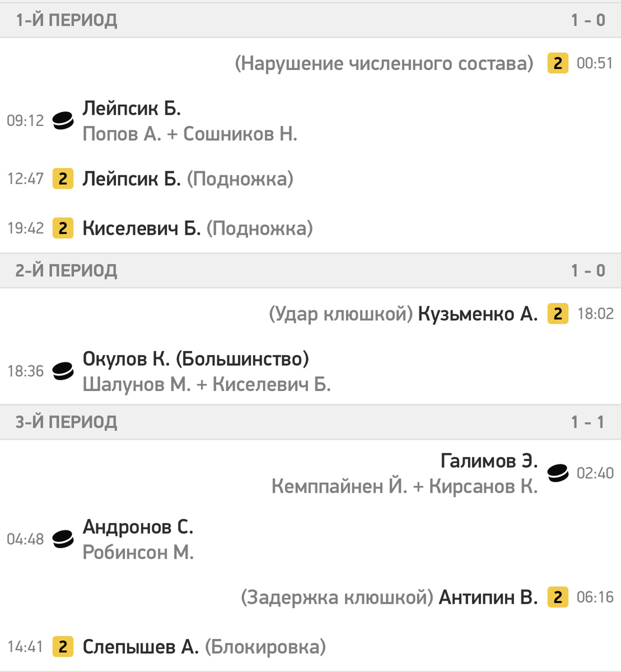
Task: Open goal scorer Андронов С.
Action: [x=138, y=527]
